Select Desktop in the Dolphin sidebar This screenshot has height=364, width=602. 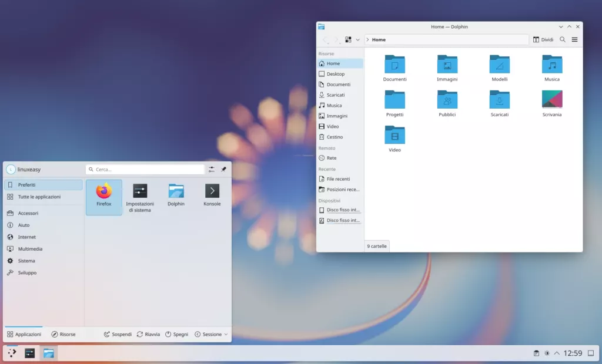click(340, 73)
